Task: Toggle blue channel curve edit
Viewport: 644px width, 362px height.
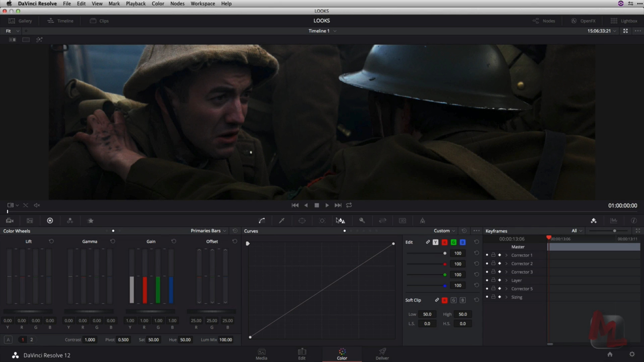Action: (463, 242)
